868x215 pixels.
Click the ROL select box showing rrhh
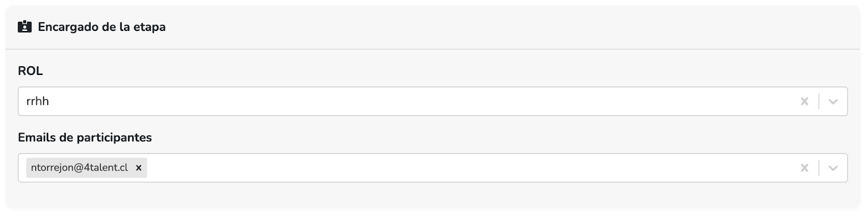(x=432, y=101)
